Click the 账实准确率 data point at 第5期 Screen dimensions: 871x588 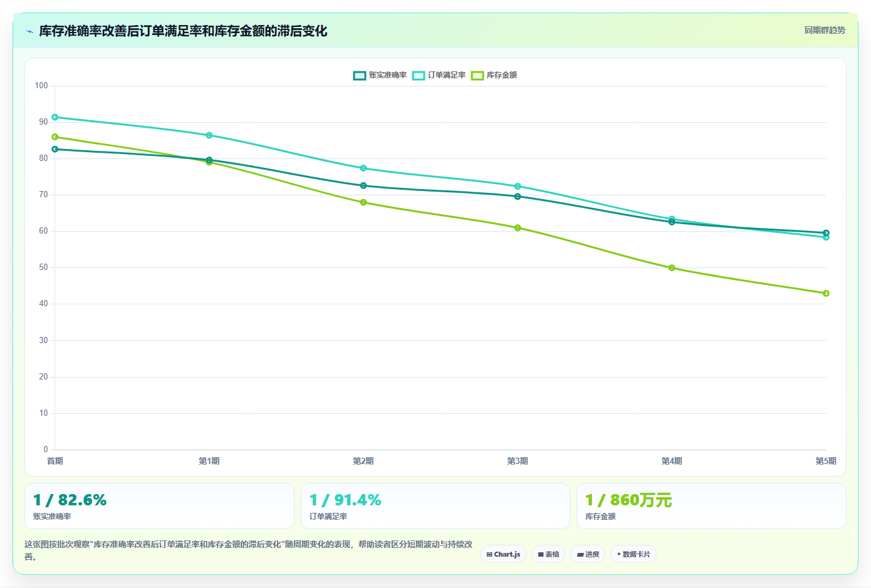pyautogui.click(x=826, y=233)
